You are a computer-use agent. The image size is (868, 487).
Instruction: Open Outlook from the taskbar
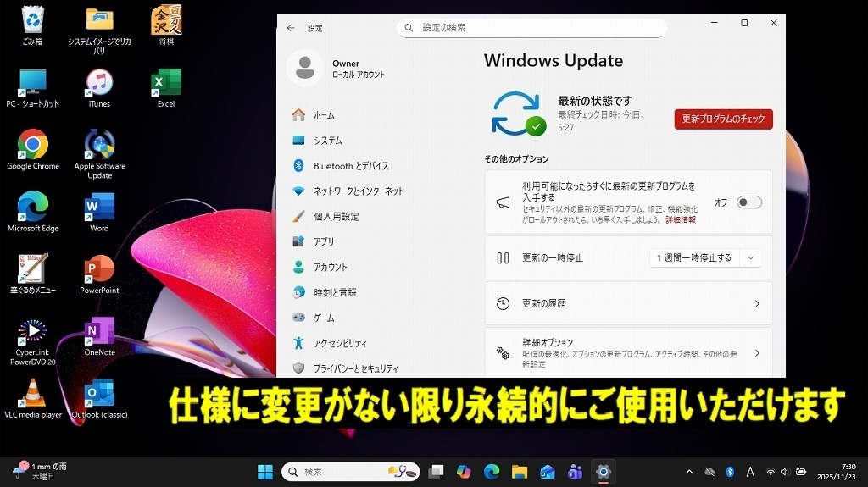[x=548, y=472]
